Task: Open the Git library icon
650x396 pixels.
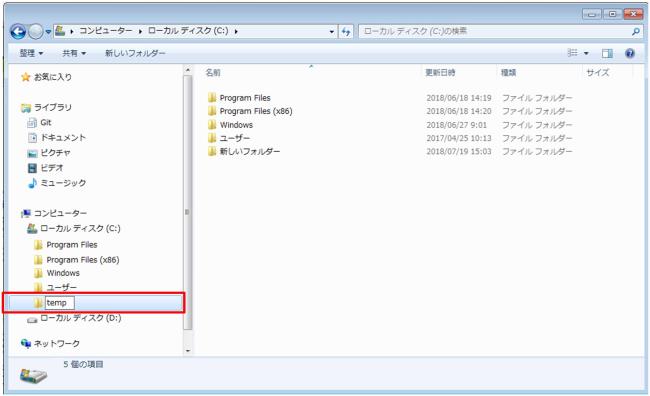Action: click(x=32, y=123)
